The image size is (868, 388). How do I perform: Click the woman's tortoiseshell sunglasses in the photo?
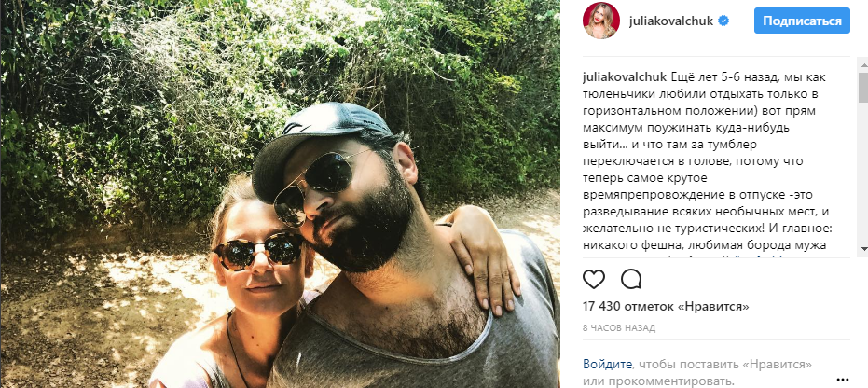tap(258, 251)
